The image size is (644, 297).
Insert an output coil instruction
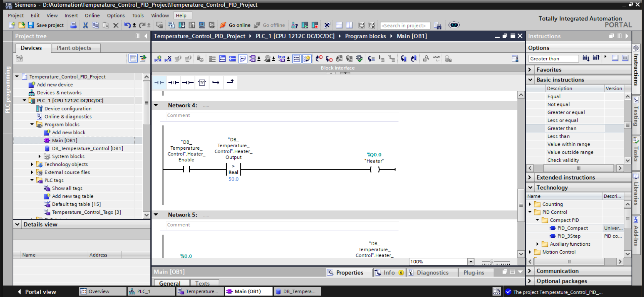coord(188,83)
